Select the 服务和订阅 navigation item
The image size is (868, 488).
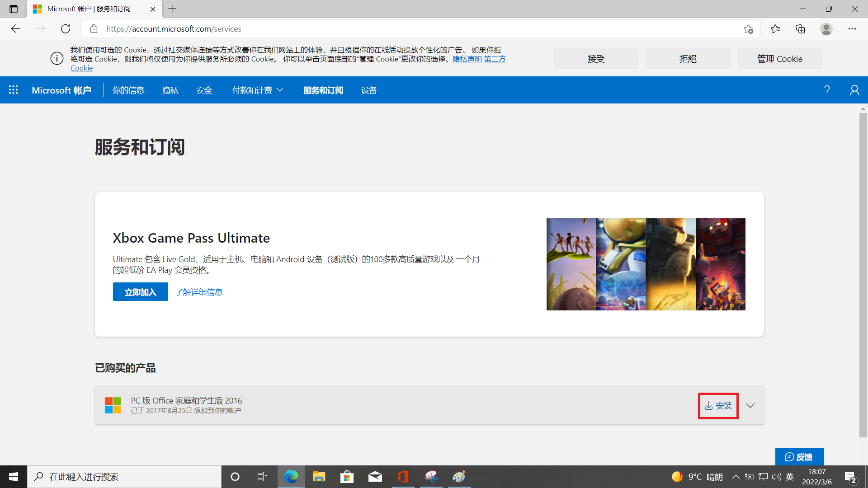click(x=323, y=90)
